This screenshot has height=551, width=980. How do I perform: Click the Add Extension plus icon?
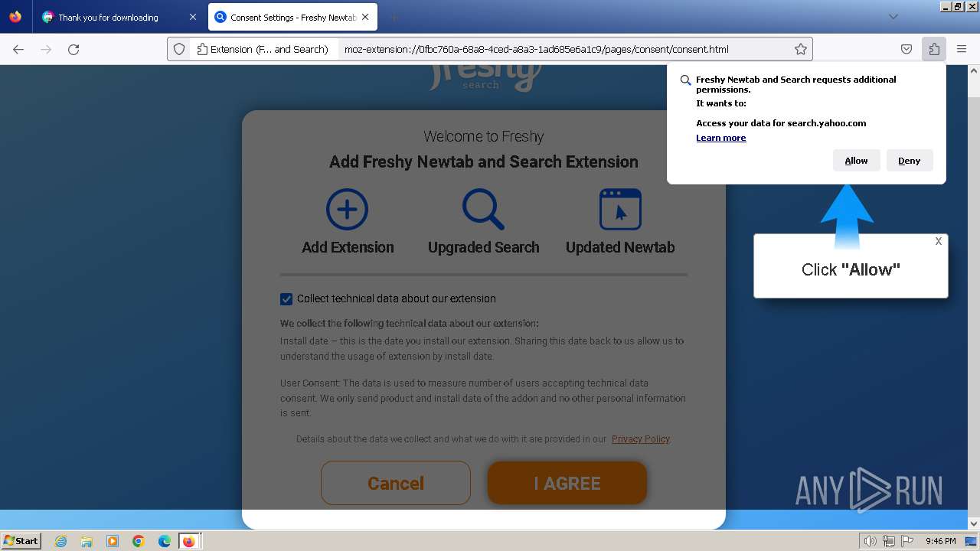pyautogui.click(x=347, y=209)
